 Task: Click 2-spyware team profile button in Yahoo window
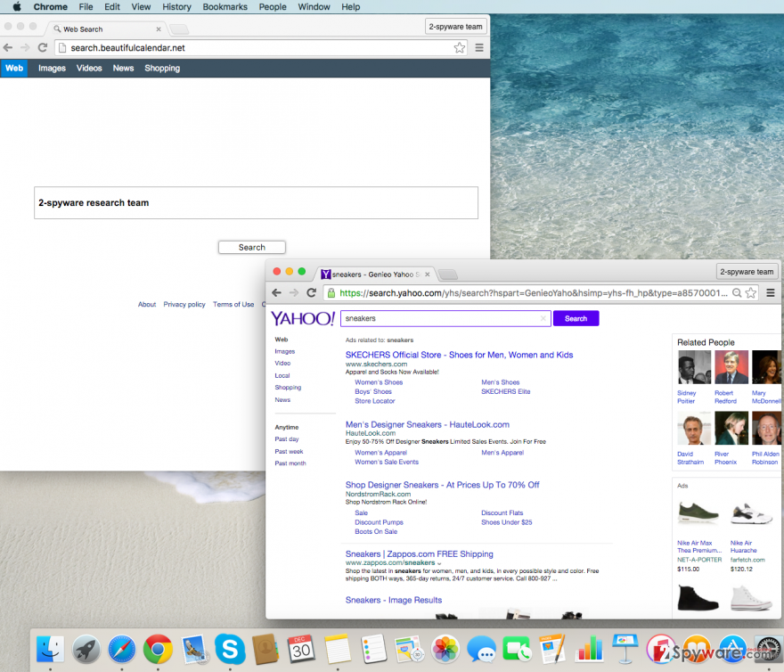pyautogui.click(x=747, y=272)
